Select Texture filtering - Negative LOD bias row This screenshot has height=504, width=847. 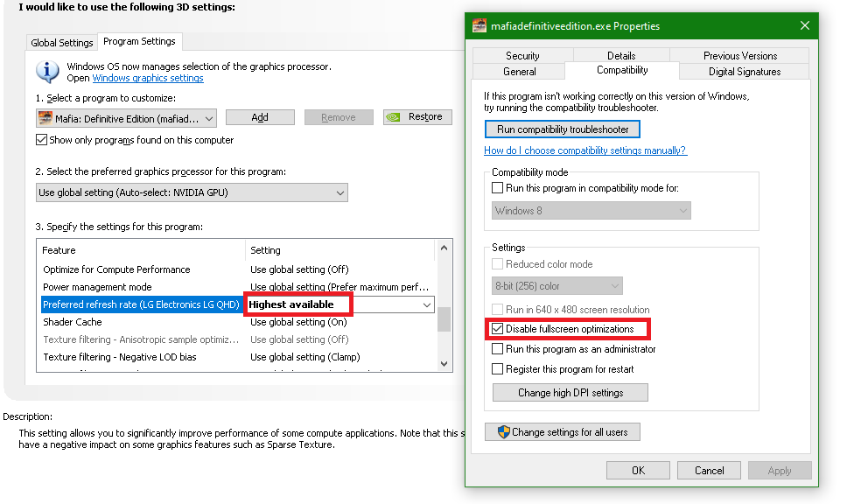[236, 357]
